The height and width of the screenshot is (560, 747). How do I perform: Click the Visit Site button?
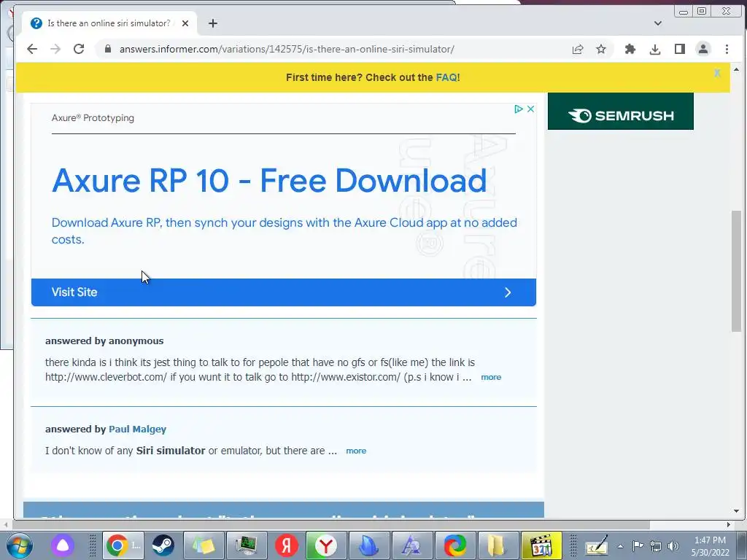point(284,292)
